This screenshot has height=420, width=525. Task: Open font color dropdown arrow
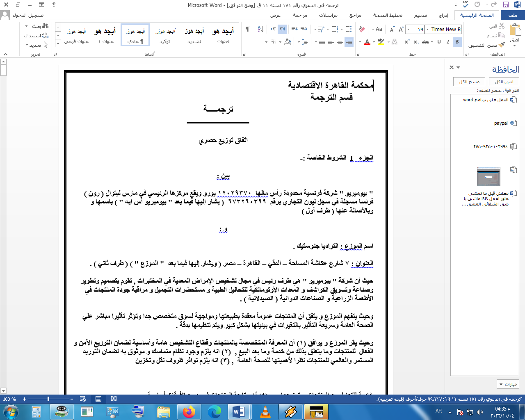(x=360, y=42)
